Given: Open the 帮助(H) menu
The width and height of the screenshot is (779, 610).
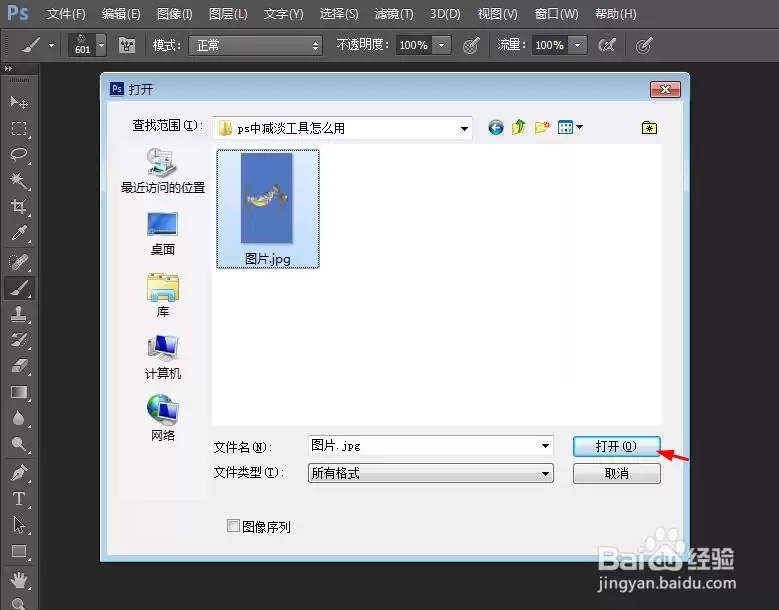Looking at the screenshot, I should coord(615,14).
